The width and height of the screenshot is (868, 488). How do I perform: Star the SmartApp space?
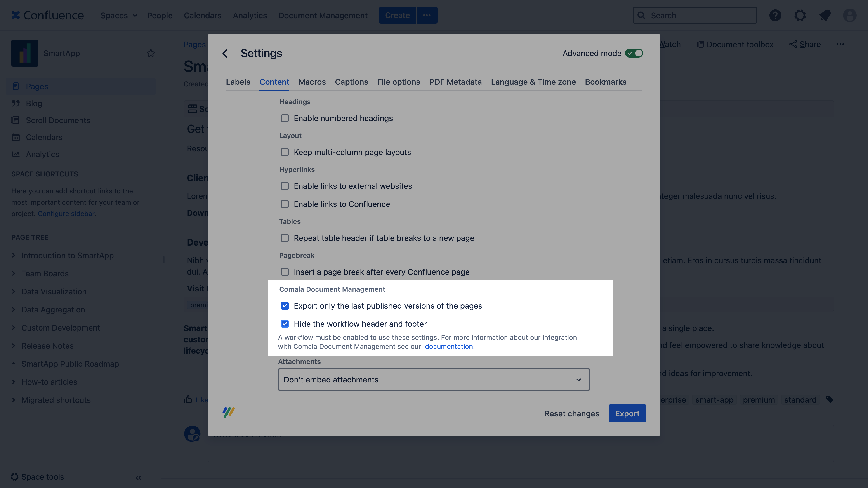(151, 53)
